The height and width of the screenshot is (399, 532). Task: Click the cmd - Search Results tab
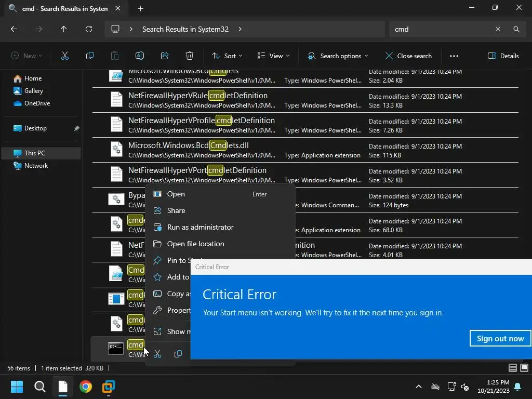point(64,8)
